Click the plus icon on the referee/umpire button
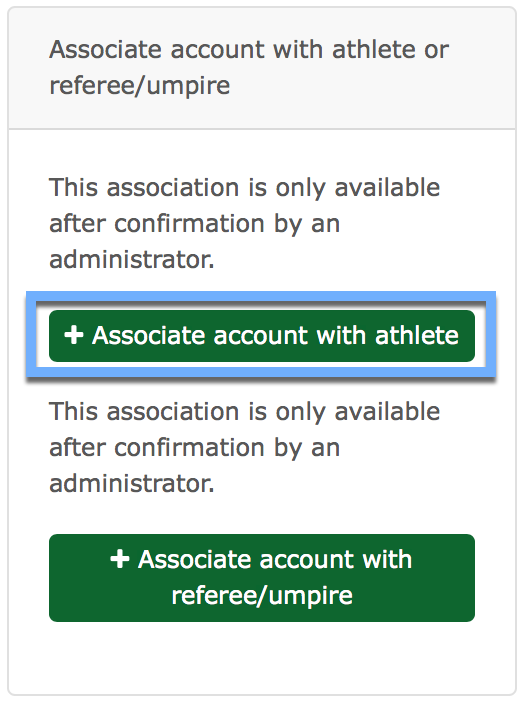Screen dimensions: 522x702 [x=120, y=559]
